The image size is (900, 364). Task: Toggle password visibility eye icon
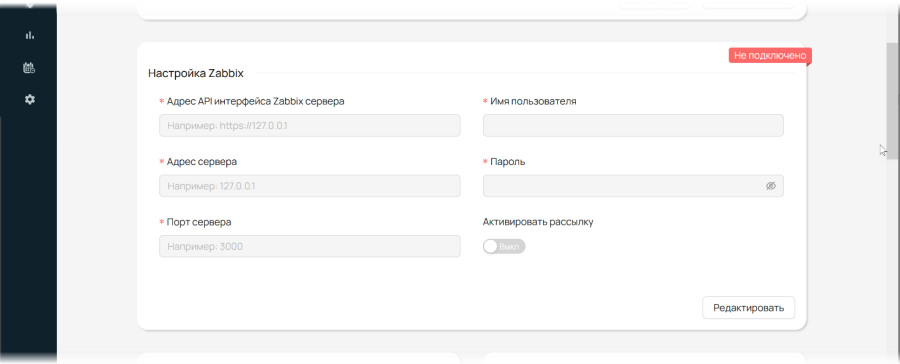coord(770,186)
